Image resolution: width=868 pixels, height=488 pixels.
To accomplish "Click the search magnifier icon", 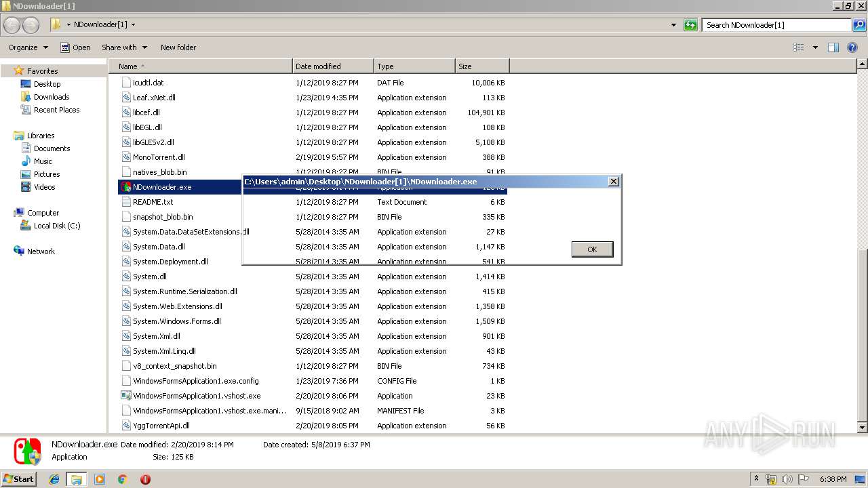I will tap(859, 25).
